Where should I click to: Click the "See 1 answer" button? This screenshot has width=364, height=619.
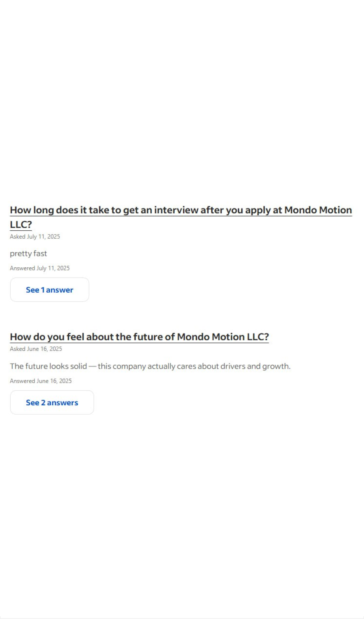[x=50, y=290]
